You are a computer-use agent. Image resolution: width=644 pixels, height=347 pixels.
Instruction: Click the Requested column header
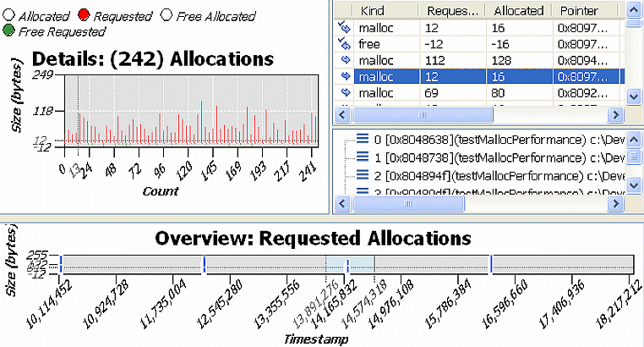point(452,11)
